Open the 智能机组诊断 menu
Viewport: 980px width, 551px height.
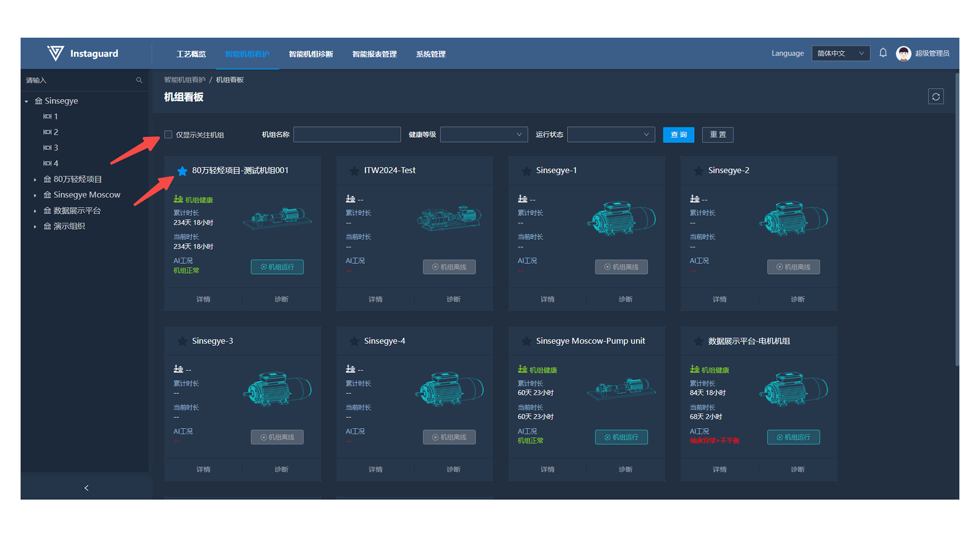click(311, 54)
